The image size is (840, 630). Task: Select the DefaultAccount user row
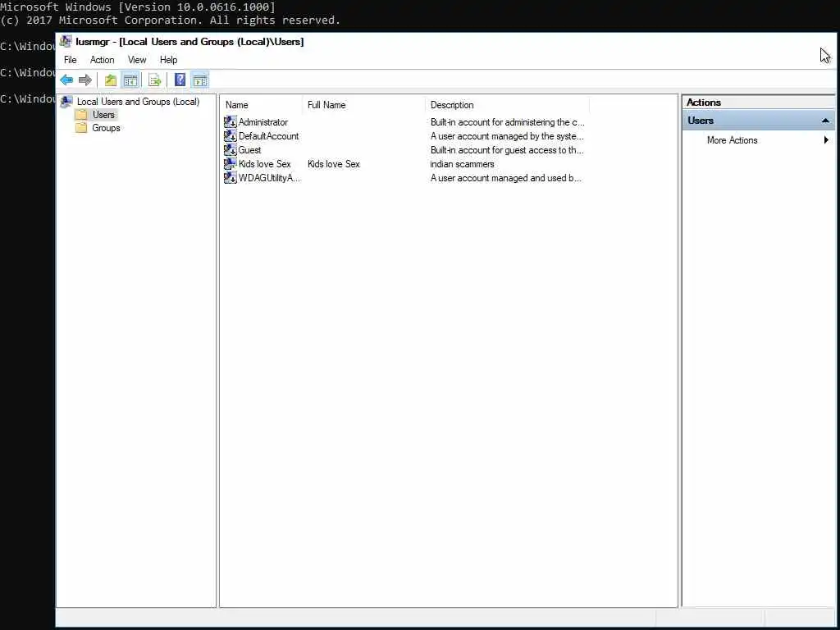click(404, 136)
